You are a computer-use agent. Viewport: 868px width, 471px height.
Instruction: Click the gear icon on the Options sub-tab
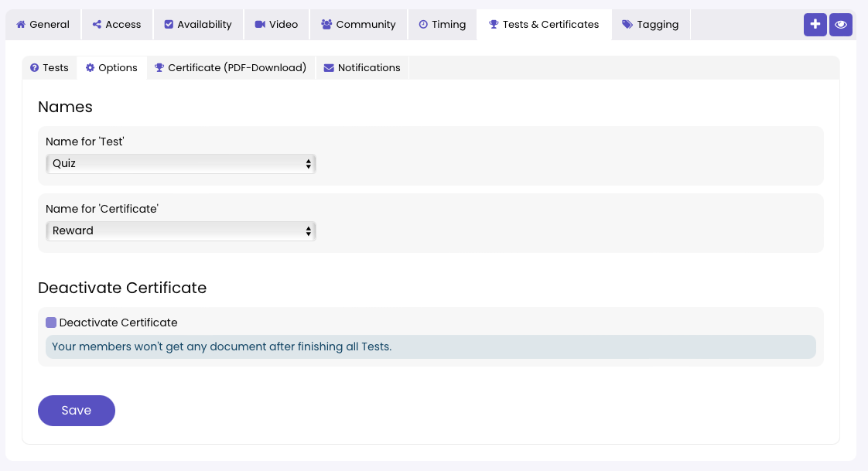tap(90, 67)
